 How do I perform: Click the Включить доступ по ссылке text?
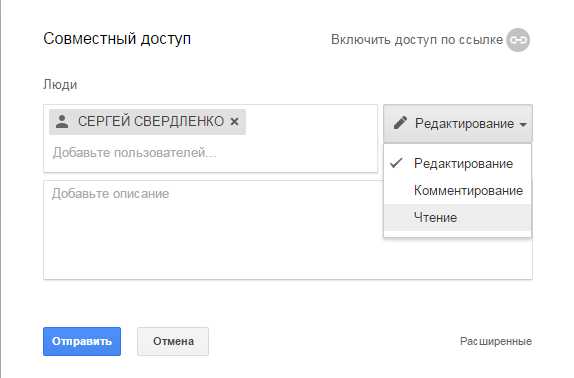point(417,40)
